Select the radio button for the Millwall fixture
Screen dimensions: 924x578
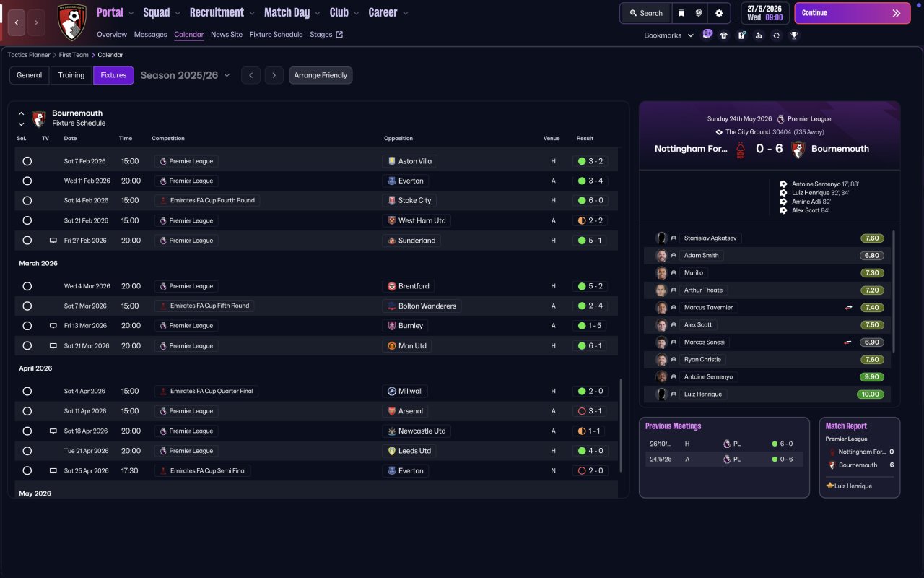[27, 392]
